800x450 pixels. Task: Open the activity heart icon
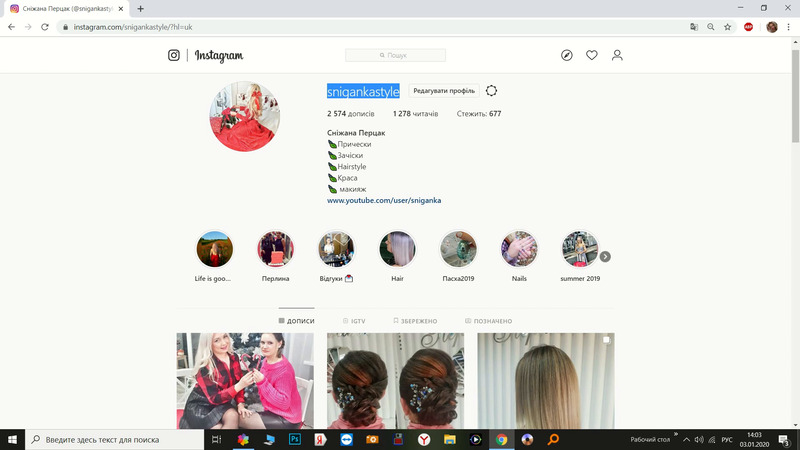coord(592,56)
